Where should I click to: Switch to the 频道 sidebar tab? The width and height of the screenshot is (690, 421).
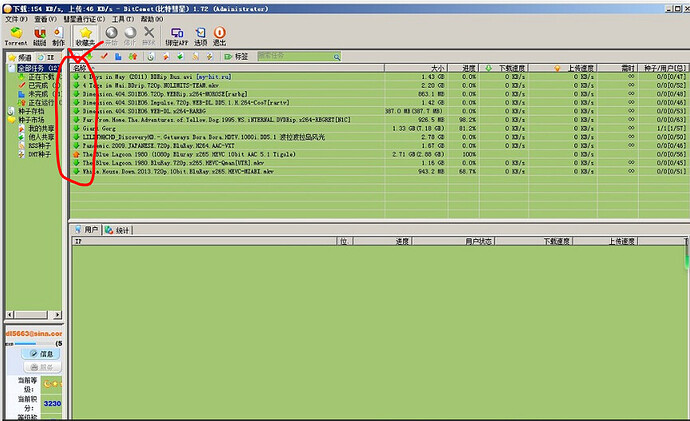pos(20,58)
